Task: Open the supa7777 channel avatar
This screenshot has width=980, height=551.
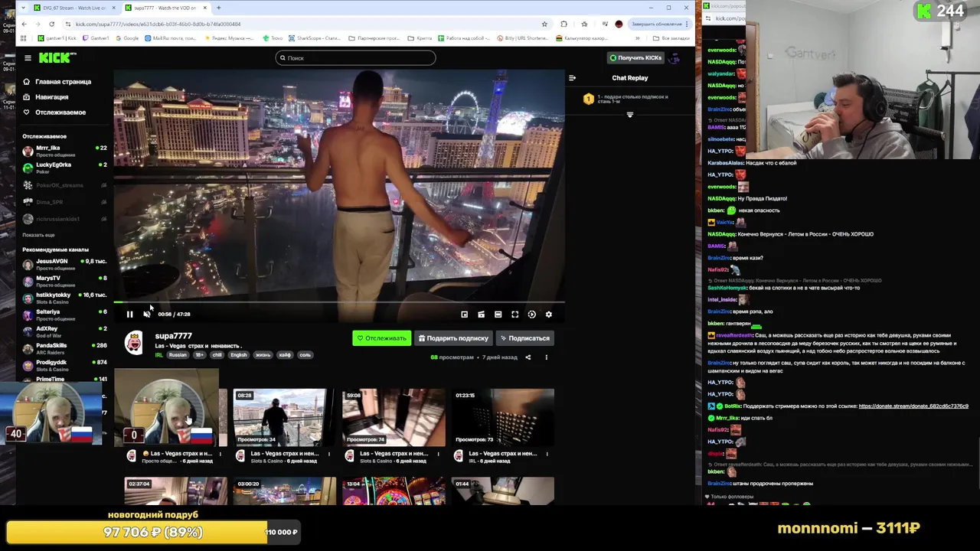Action: click(134, 344)
